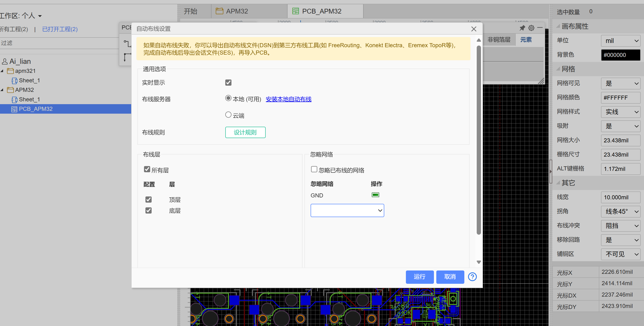Collapse the apm321 project tree node

(x=2, y=71)
